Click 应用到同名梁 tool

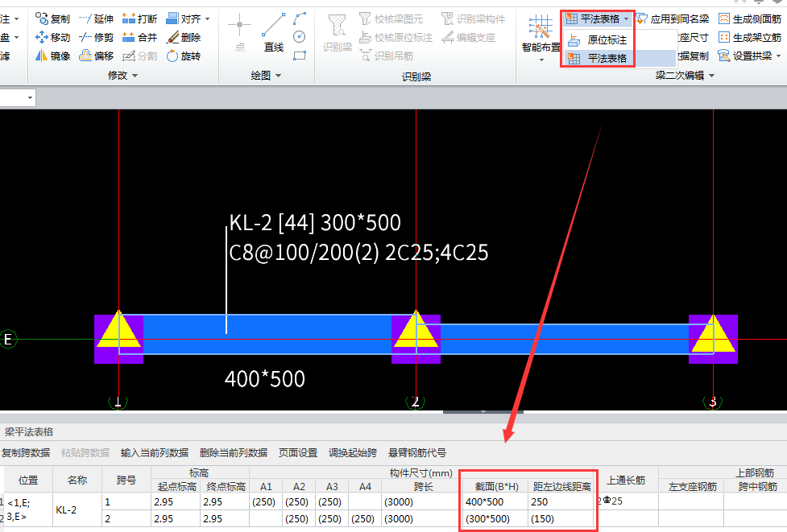click(673, 19)
